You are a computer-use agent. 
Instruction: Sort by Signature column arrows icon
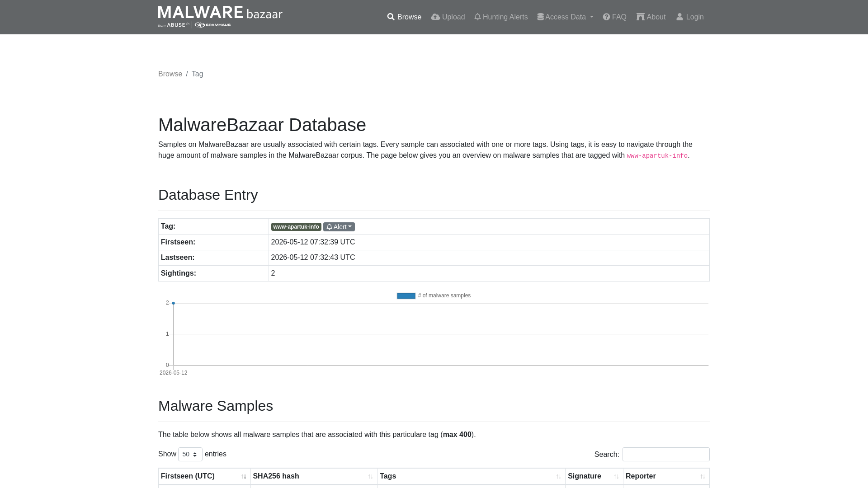(x=616, y=477)
